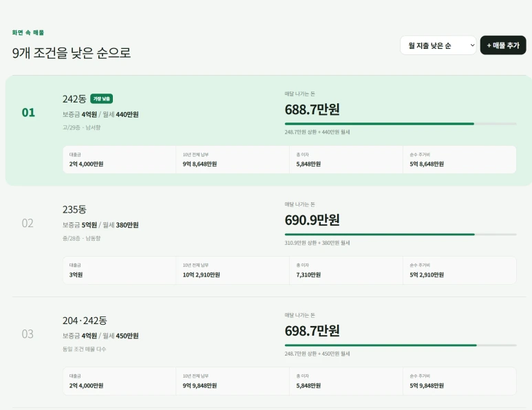Image resolution: width=532 pixels, height=410 pixels.
Task: Select the 204·242동 listing title
Action: (85, 321)
